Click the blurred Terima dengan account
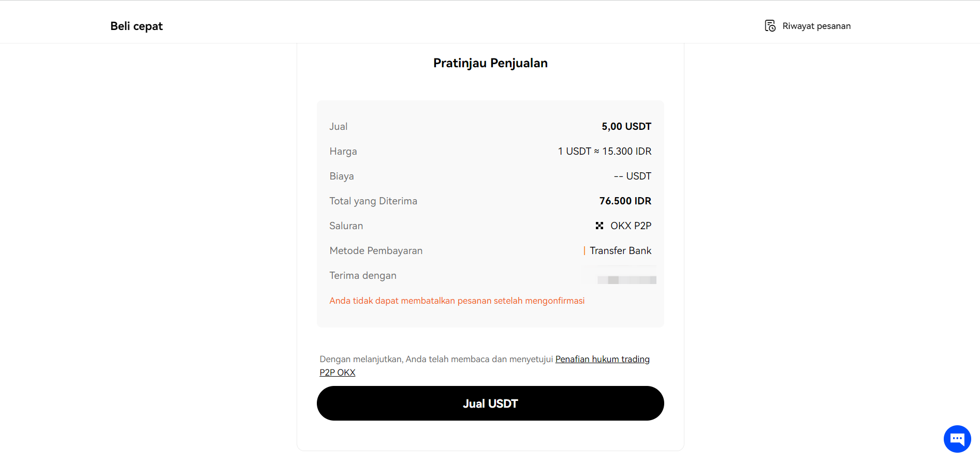 [x=626, y=280]
